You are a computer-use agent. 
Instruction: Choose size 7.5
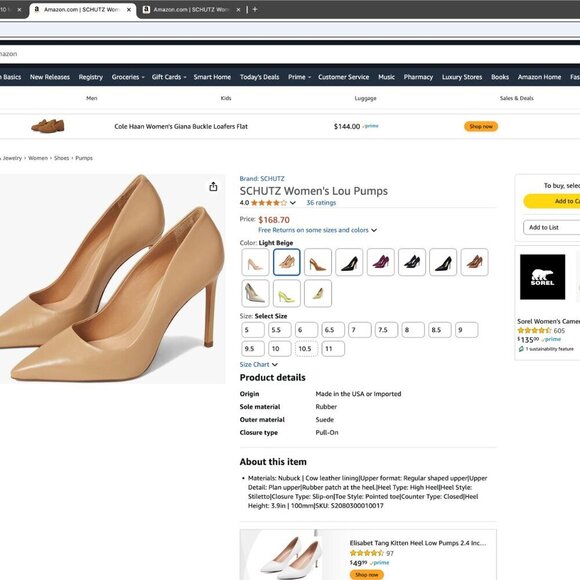tap(387, 330)
